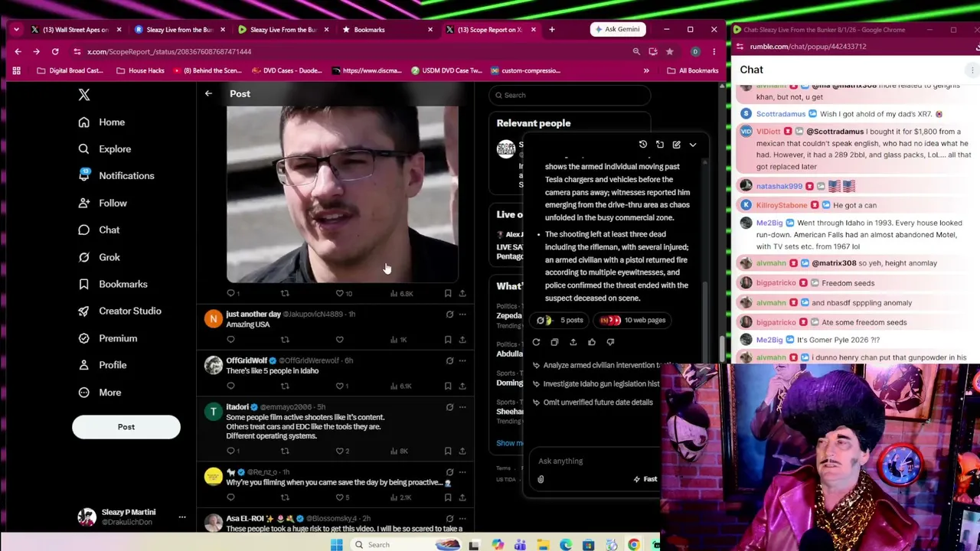Viewport: 980px width, 551px height.
Task: Open a new browser tab
Action: click(552, 30)
